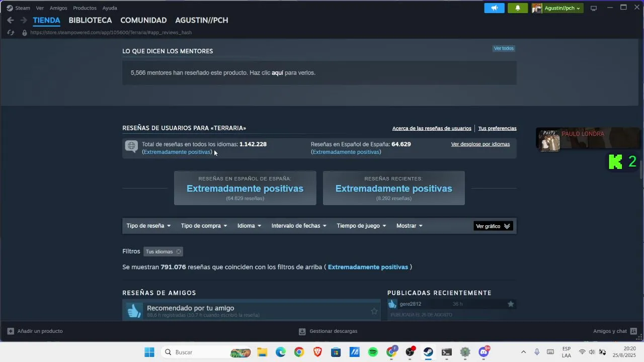Open the terminal from taskbar
The height and width of the screenshot is (362, 644).
tap(447, 352)
